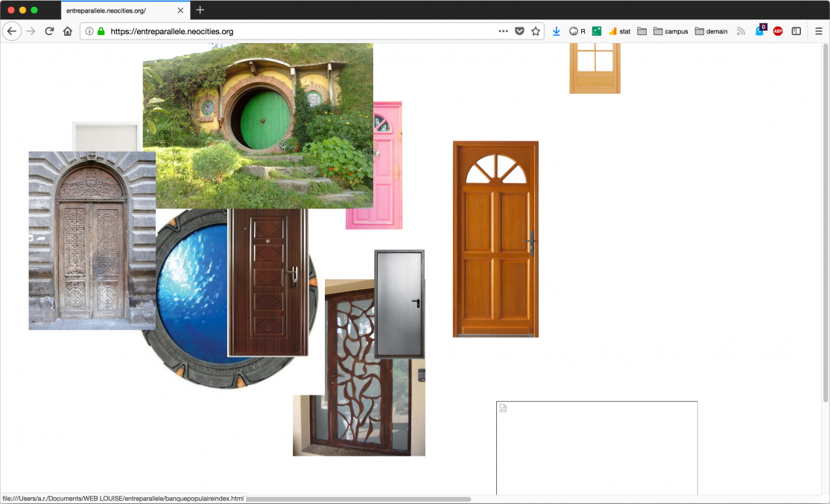Open the Downloads panel arrow

point(557,31)
